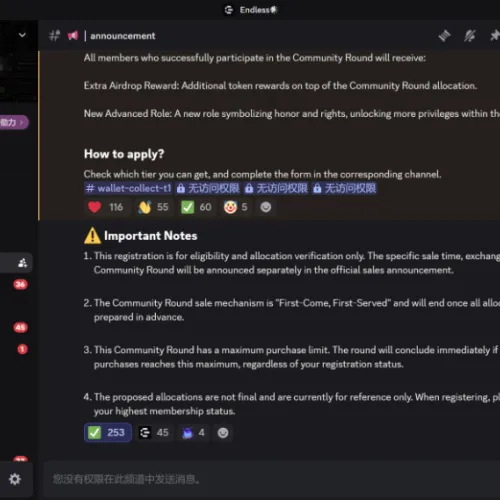Viewport: 500px width, 500px height.
Task: Click first locked no-access channel link
Action: click(208, 188)
